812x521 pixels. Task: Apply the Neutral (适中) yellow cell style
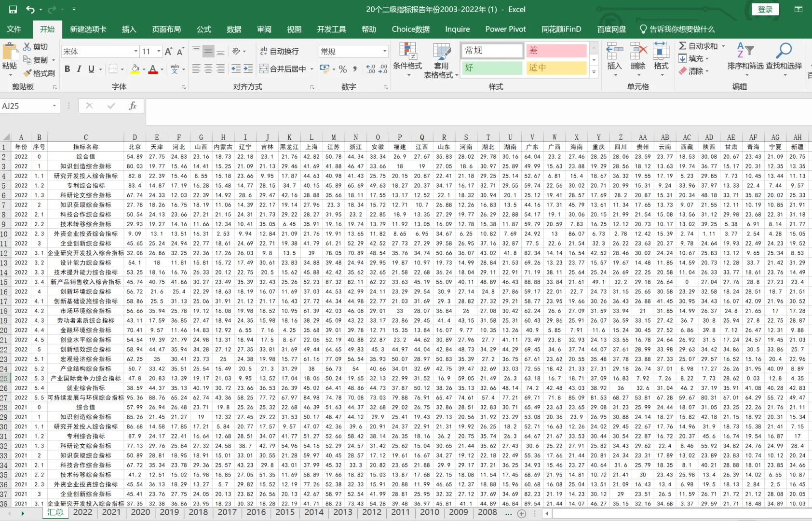556,68
